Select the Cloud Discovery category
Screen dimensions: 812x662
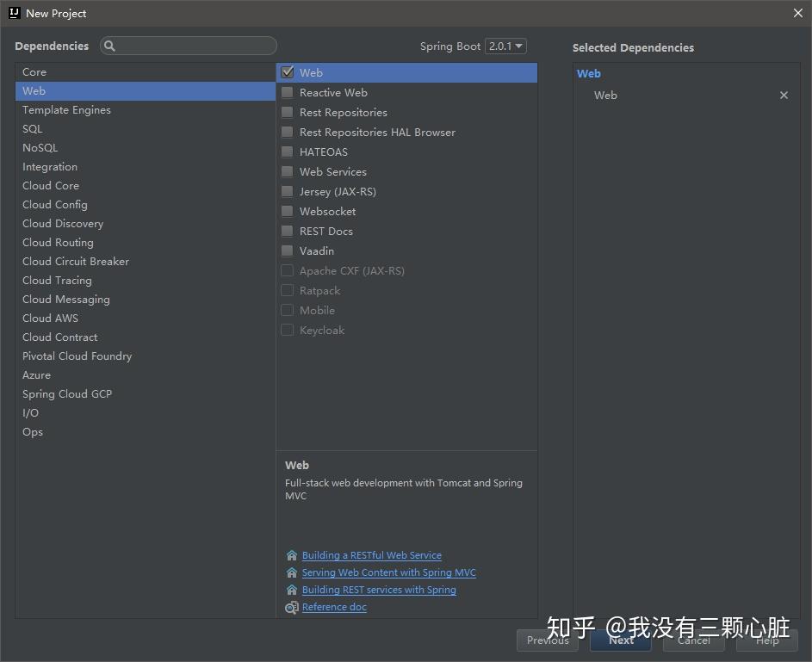point(146,224)
